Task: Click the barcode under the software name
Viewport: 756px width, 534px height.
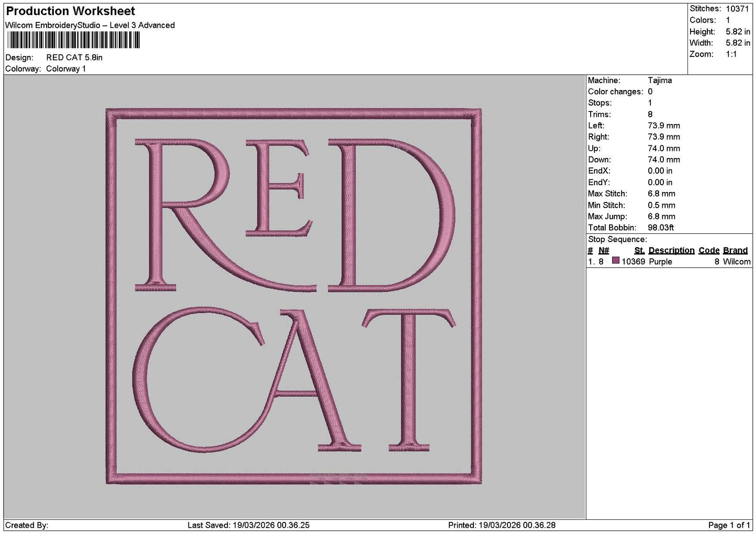Action: pos(74,40)
